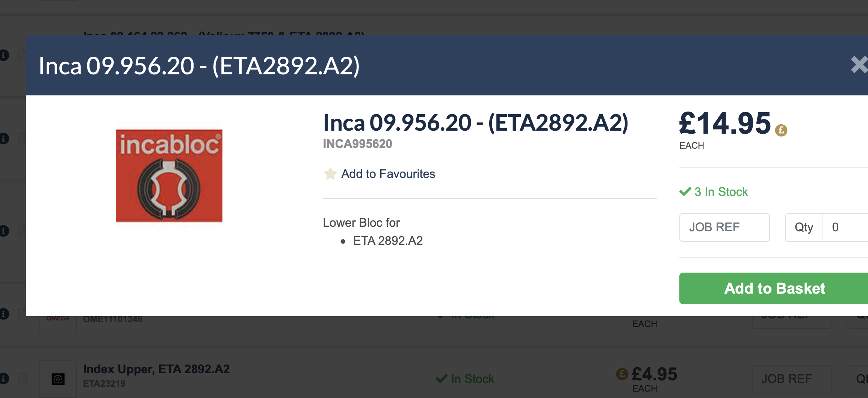Open the document icon in Index Upper row
This screenshot has height=398, width=868.
tap(23, 378)
